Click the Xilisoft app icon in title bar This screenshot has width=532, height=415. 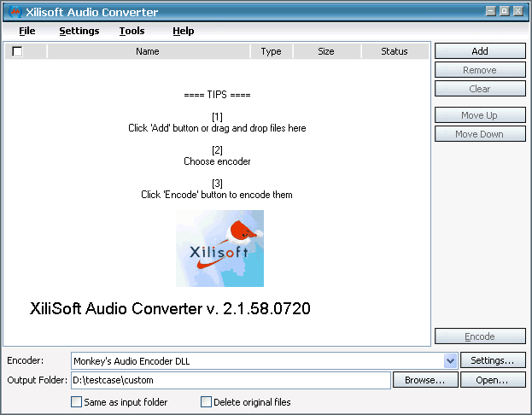[15, 12]
